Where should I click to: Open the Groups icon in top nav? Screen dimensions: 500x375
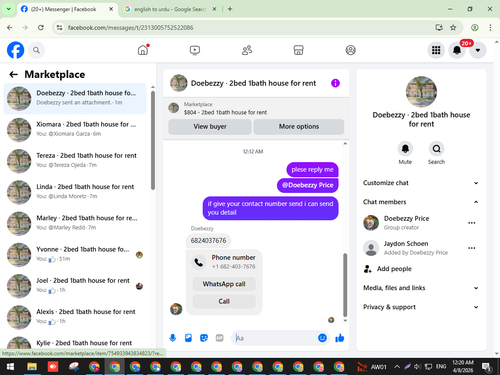click(x=350, y=50)
